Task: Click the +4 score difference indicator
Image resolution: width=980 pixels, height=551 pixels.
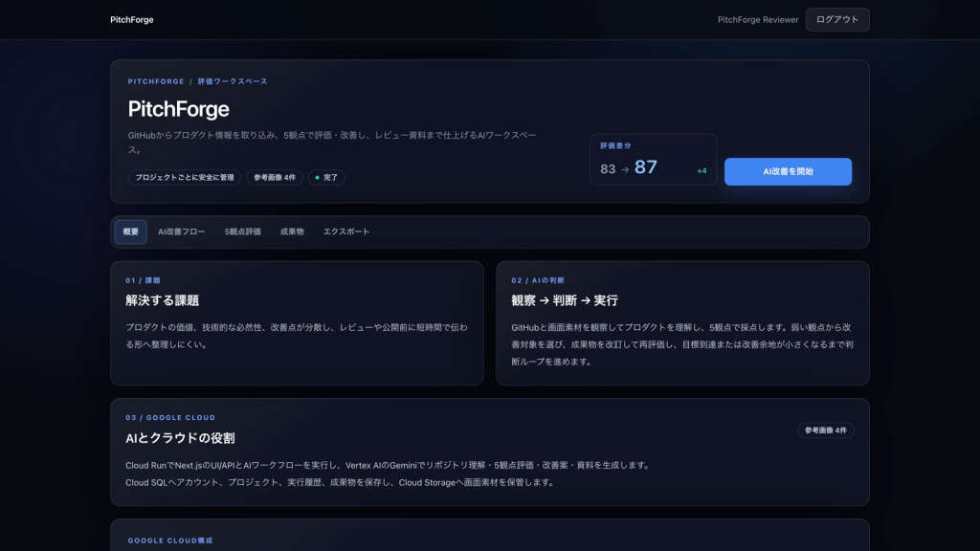Action: click(702, 171)
